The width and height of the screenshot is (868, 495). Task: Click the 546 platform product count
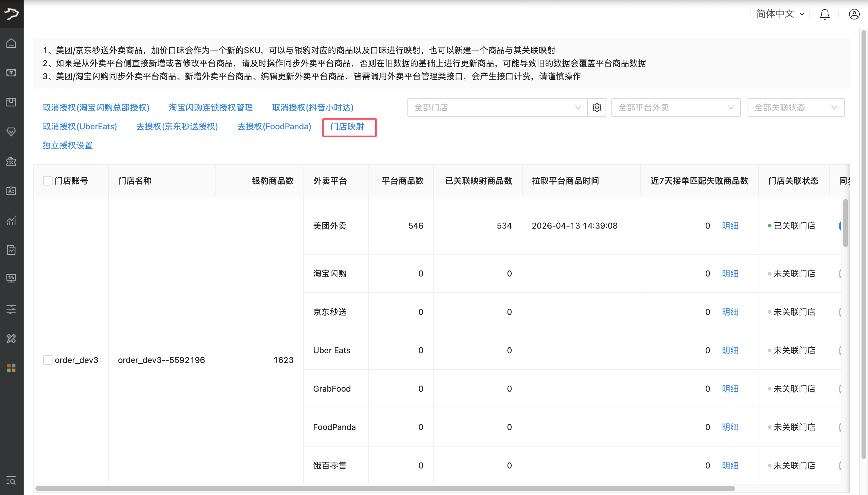coord(416,226)
